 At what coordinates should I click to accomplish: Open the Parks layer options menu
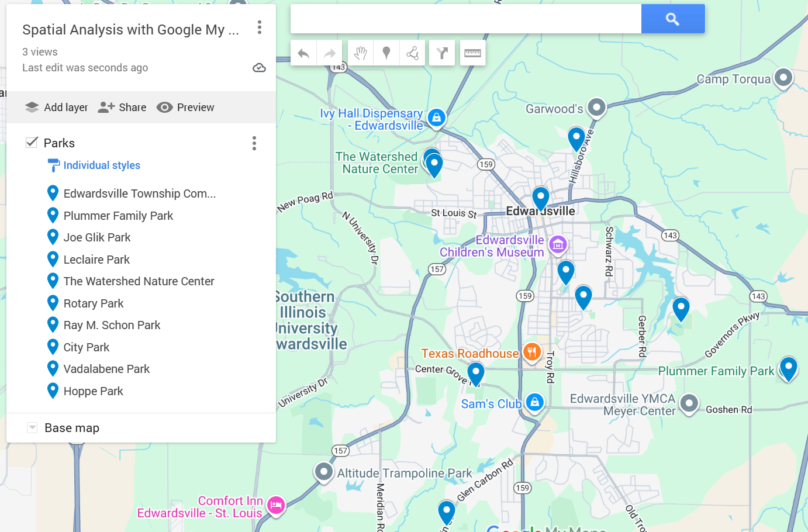[254, 143]
